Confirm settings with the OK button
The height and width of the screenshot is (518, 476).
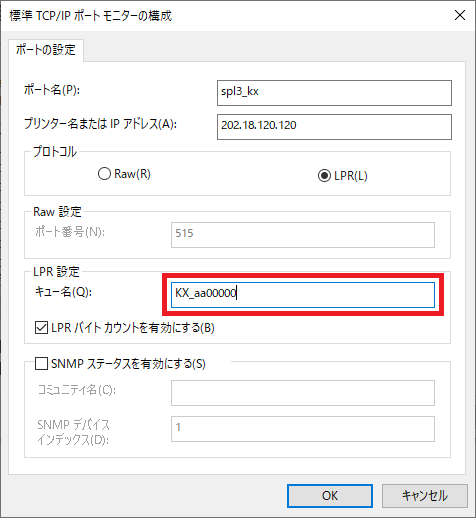point(330,496)
